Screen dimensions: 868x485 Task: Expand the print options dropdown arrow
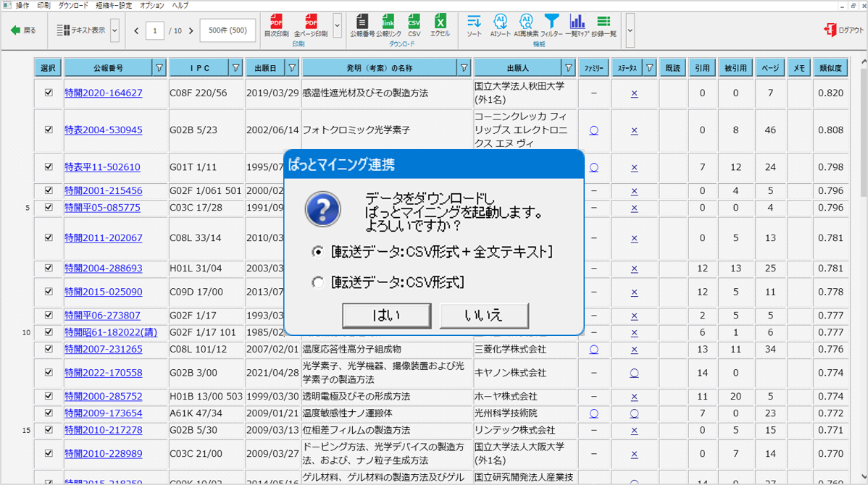[x=337, y=25]
